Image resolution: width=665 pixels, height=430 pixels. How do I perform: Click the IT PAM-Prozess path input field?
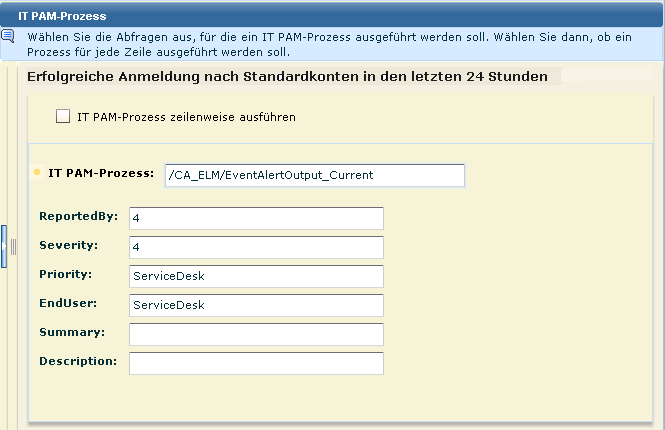click(x=315, y=175)
